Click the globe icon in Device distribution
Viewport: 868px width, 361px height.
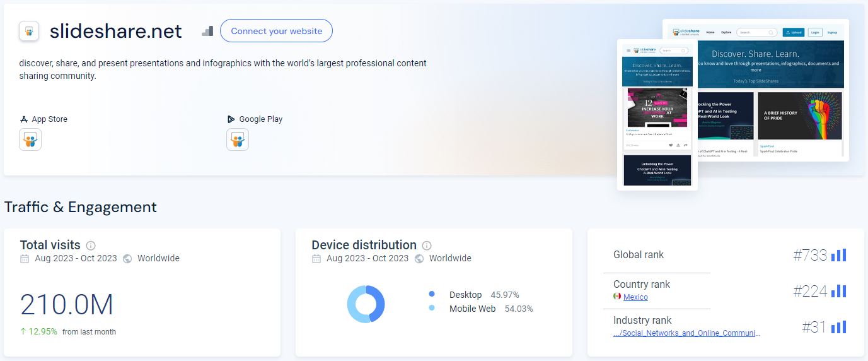[x=419, y=259]
